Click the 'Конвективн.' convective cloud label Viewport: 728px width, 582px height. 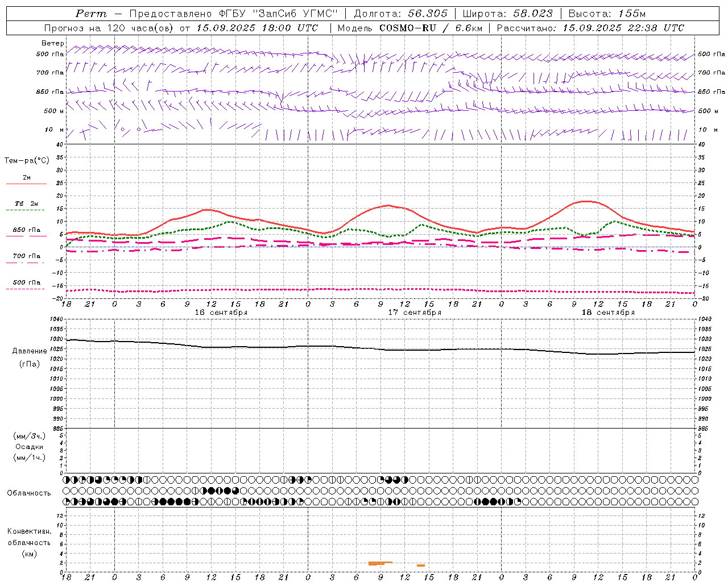point(29,531)
